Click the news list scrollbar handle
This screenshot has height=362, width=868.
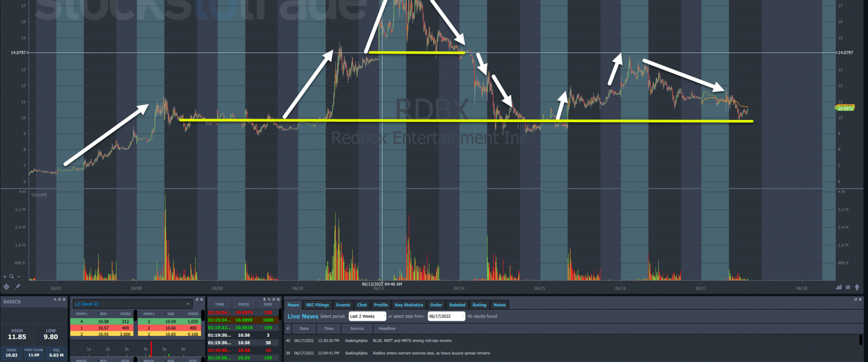[x=860, y=339]
